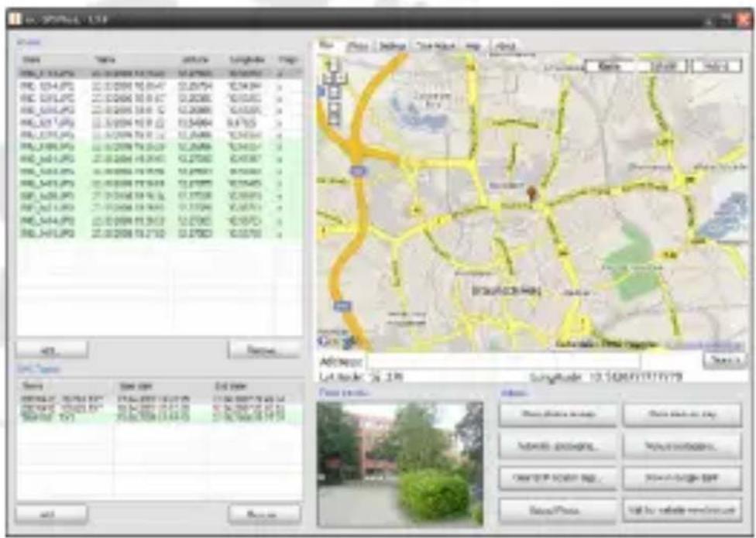Click the photo preview thumbnail of the building
This screenshot has width=756, height=538.
400,464
